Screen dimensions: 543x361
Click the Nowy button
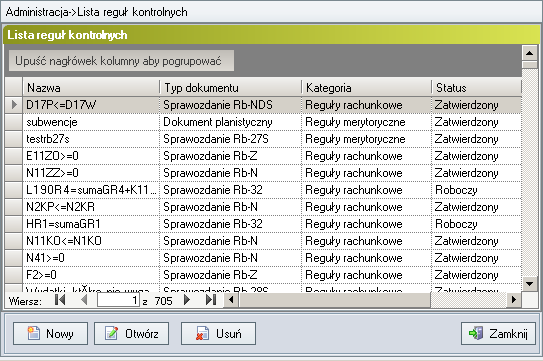(50, 333)
